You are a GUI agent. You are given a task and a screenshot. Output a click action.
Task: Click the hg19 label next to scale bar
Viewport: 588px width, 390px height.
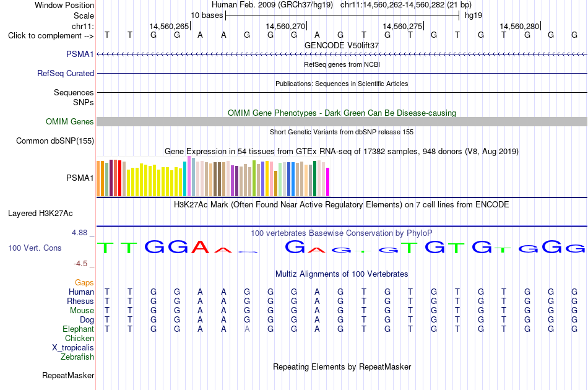pos(473,15)
